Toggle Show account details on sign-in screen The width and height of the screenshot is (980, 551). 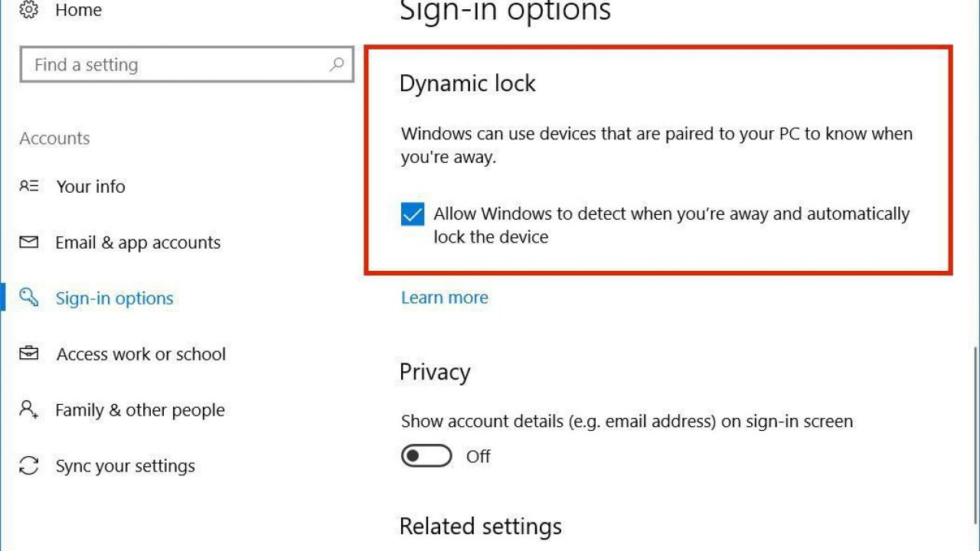tap(426, 456)
